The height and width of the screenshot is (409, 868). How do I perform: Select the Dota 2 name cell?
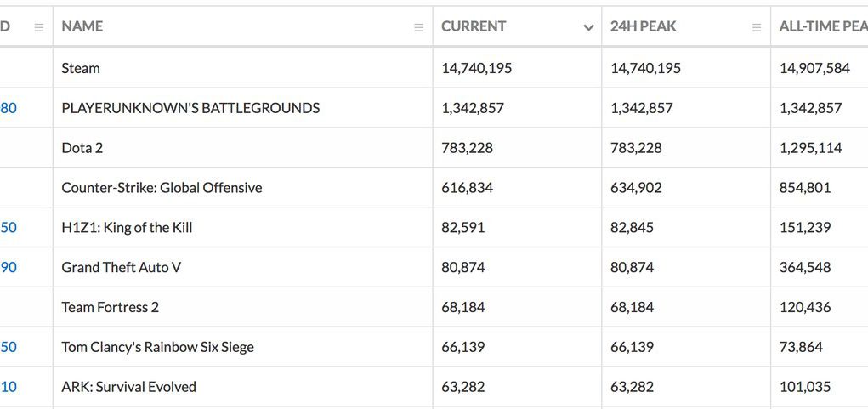242,148
